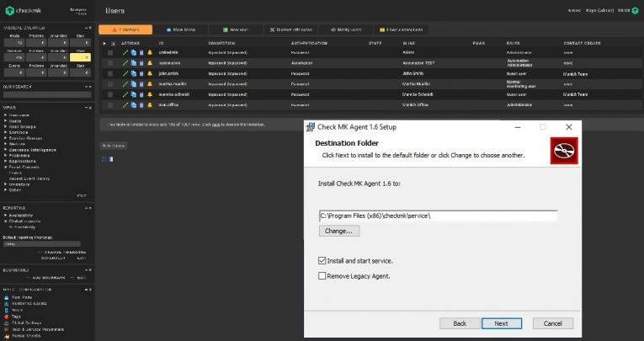The height and width of the screenshot is (341, 644).
Task: Click the green checkmk icon beside the clock
Action: click(635, 11)
